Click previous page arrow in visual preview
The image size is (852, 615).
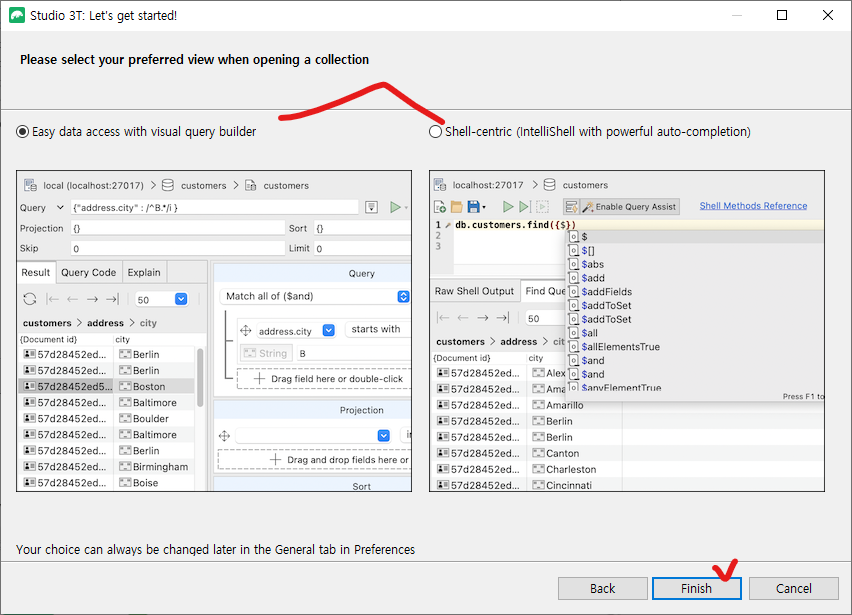72,299
